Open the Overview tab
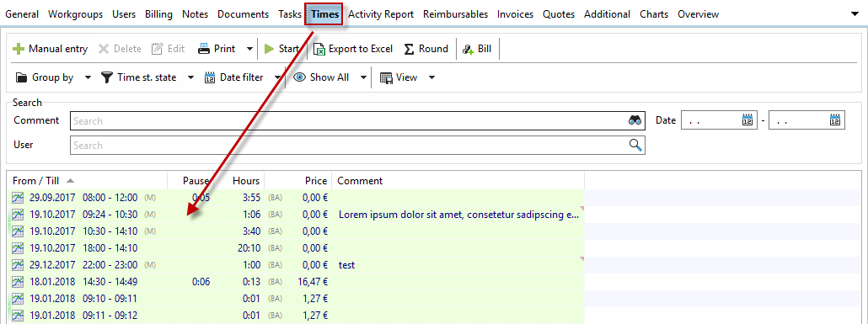This screenshot has width=868, height=324. [x=698, y=14]
